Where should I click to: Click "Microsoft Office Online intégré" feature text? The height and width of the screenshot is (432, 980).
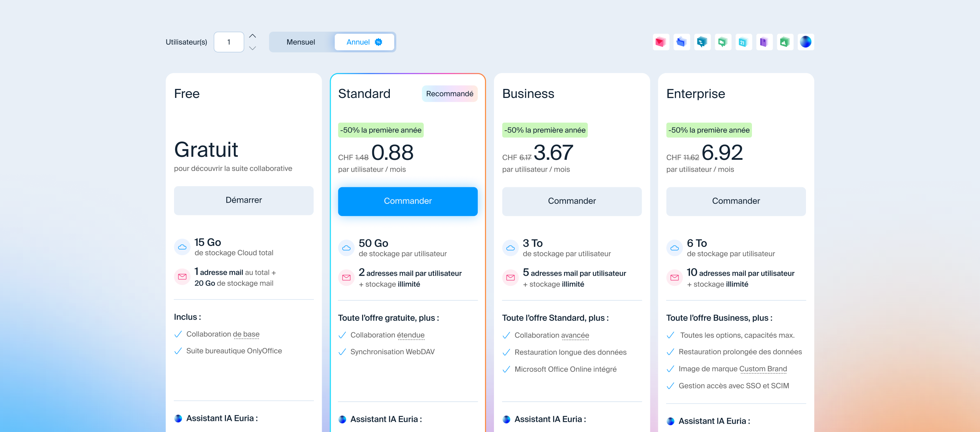[565, 369]
